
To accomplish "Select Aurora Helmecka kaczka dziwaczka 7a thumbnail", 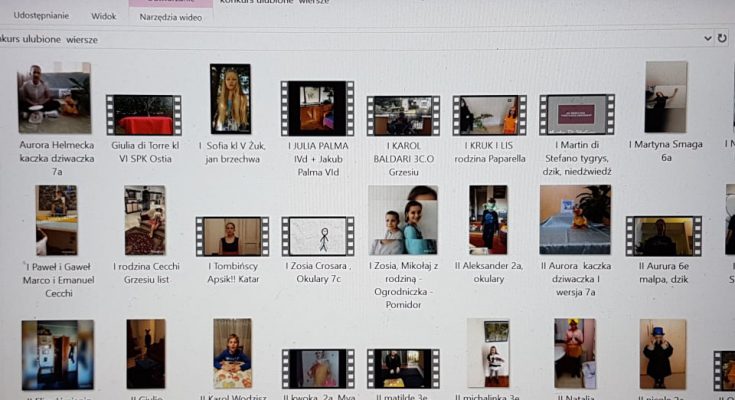I will tap(54, 98).
